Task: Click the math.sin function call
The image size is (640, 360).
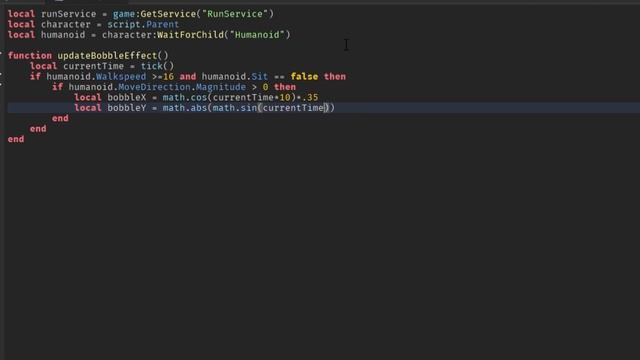Action: pos(235,108)
